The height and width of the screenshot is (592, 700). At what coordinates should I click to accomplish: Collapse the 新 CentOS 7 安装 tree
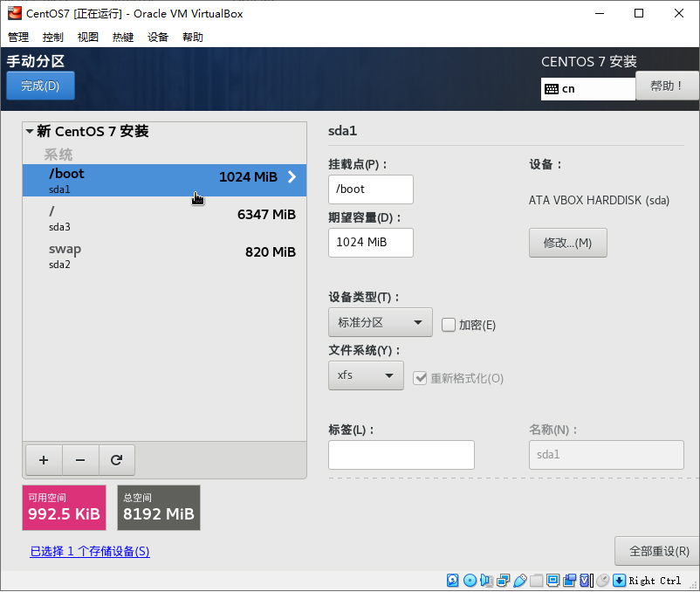click(30, 131)
